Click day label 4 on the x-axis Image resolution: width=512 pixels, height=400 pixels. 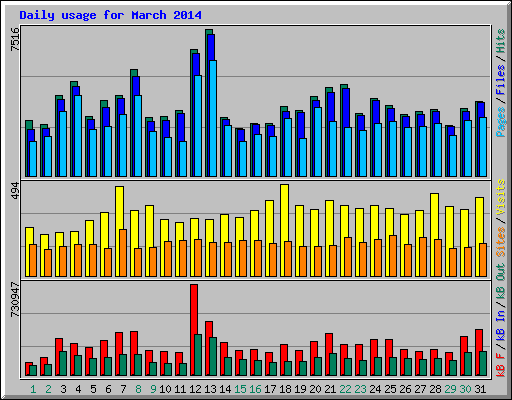pos(78,389)
